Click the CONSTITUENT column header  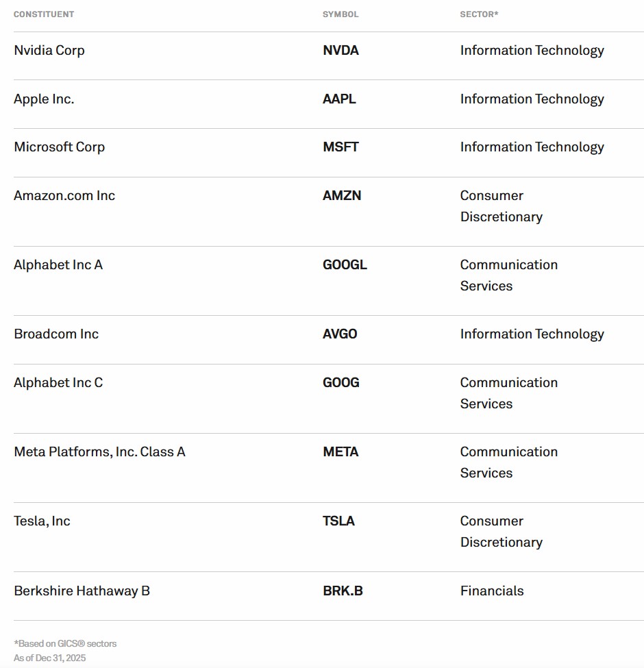point(44,14)
